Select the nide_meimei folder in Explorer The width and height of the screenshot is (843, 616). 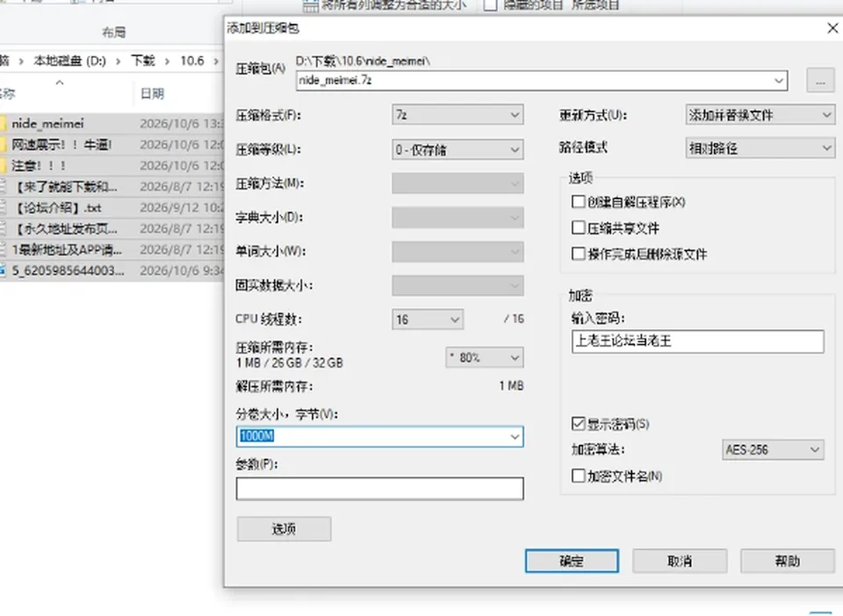tap(47, 124)
